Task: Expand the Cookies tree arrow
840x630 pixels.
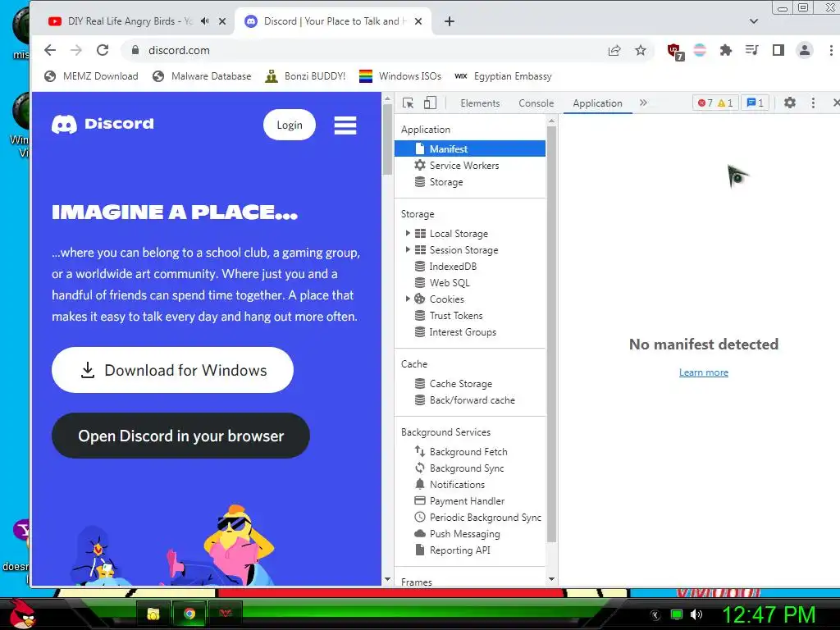Action: pos(408,299)
